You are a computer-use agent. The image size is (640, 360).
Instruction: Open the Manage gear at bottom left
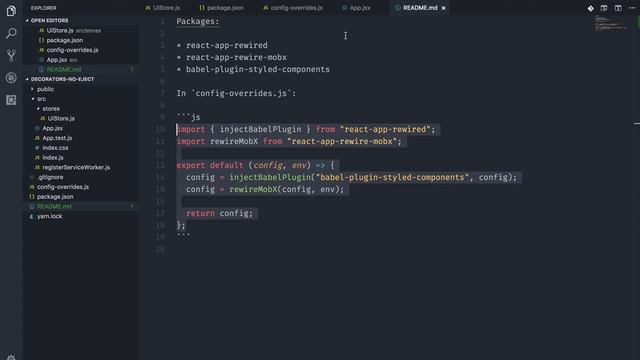11,357
